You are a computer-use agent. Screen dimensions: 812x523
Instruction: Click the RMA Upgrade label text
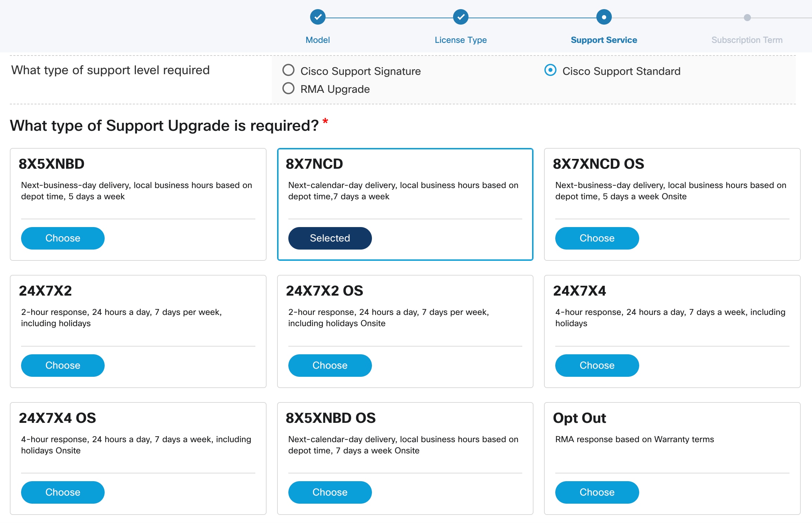pos(335,89)
